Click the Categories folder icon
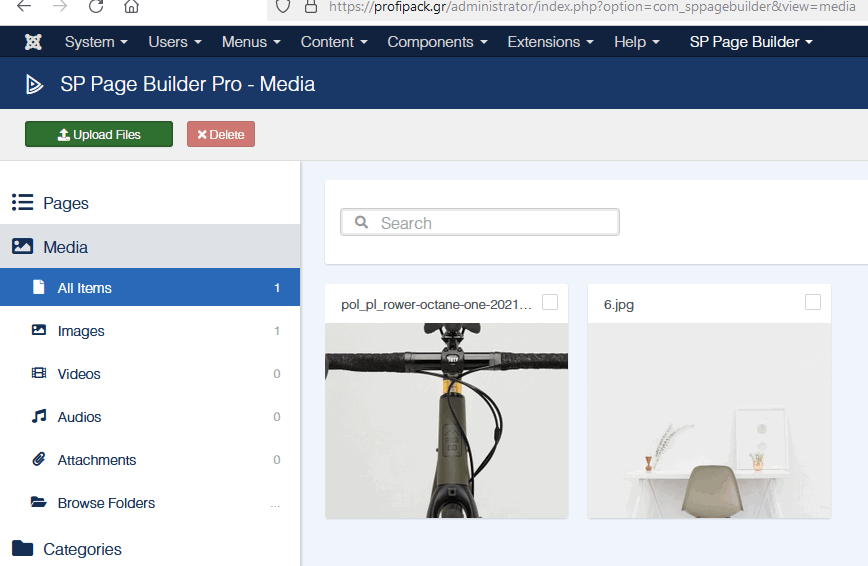This screenshot has width=868, height=566. 23,548
